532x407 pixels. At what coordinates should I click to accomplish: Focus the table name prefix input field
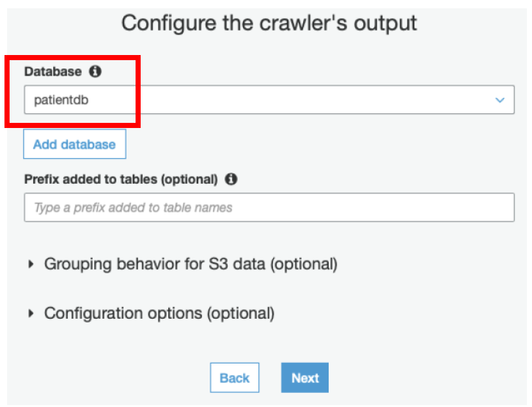(269, 207)
